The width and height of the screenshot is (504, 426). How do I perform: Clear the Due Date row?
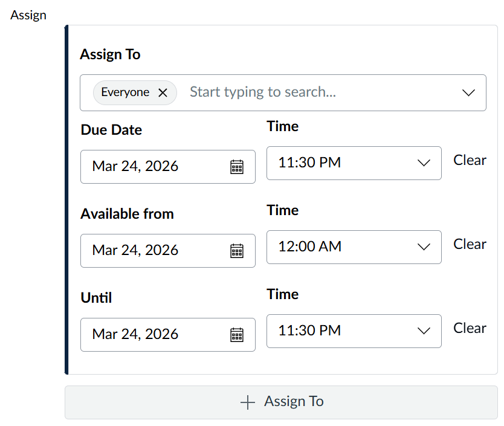coord(470,160)
